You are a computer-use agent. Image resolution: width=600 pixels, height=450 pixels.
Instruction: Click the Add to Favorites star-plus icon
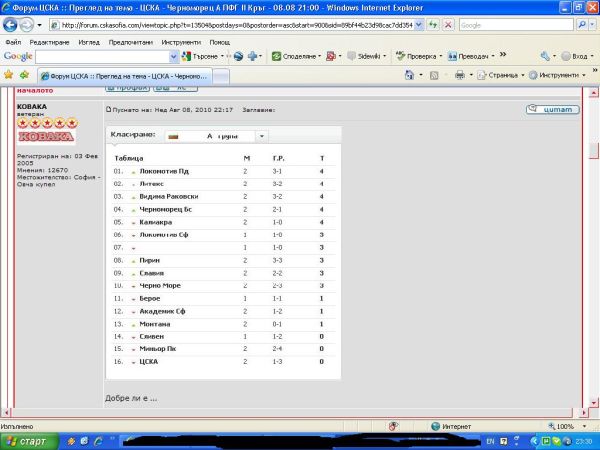(x=24, y=75)
